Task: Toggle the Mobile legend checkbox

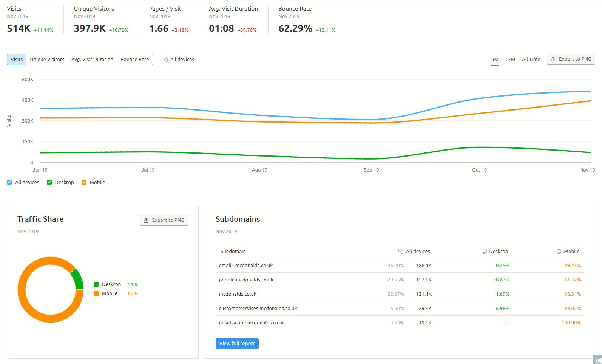Action: tap(84, 183)
